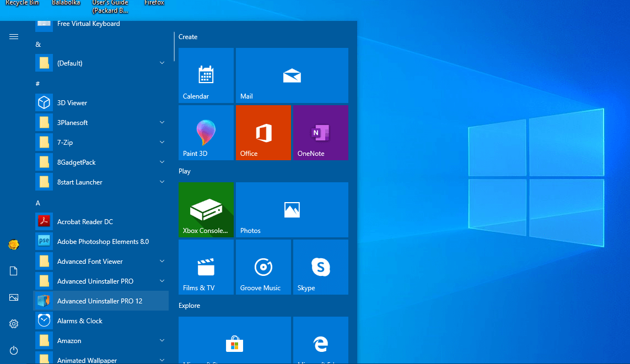This screenshot has width=630, height=364.
Task: Open the Films & TV tile
Action: pyautogui.click(x=206, y=267)
